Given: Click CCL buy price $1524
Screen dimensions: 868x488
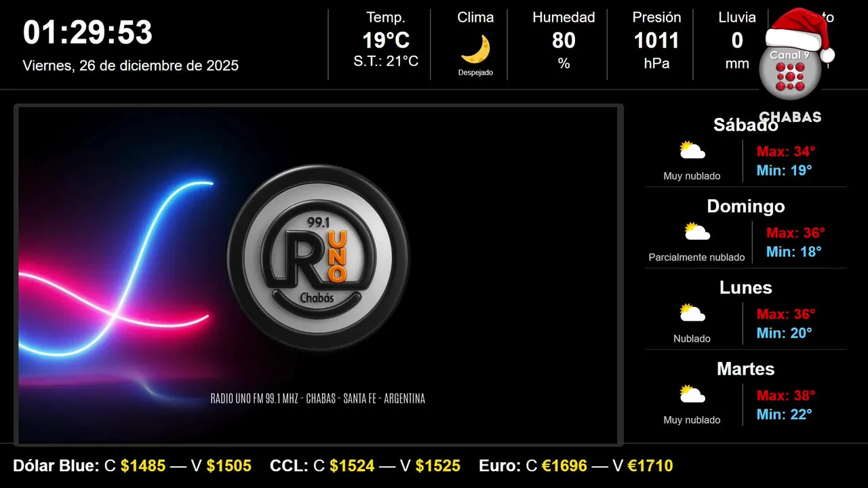Looking at the screenshot, I should (x=352, y=466).
